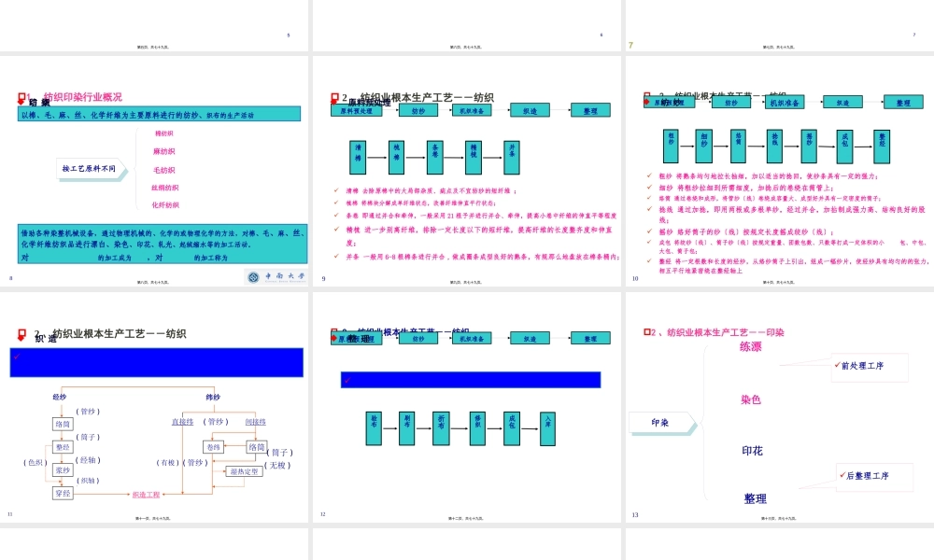934x560 pixels.
Task: Click the 织造工程 link on slide 11
Action: tap(146, 495)
